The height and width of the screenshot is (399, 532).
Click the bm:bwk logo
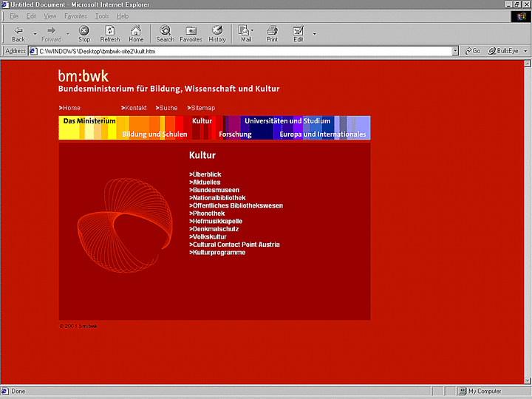point(83,76)
